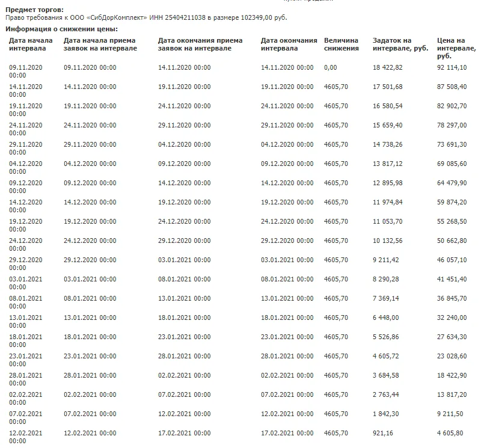The image size is (493, 448).
Task: Select price value 41 451,40
Action: coord(452,279)
